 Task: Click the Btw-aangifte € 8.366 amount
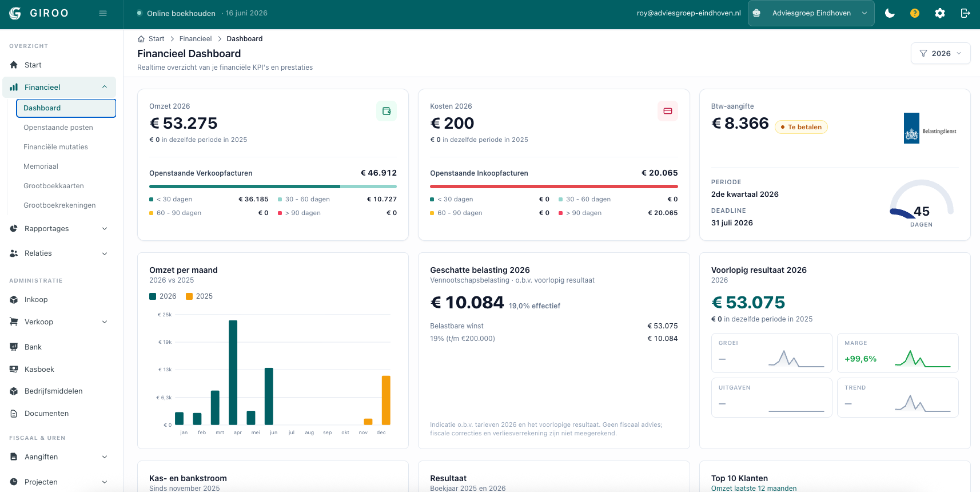pyautogui.click(x=740, y=123)
